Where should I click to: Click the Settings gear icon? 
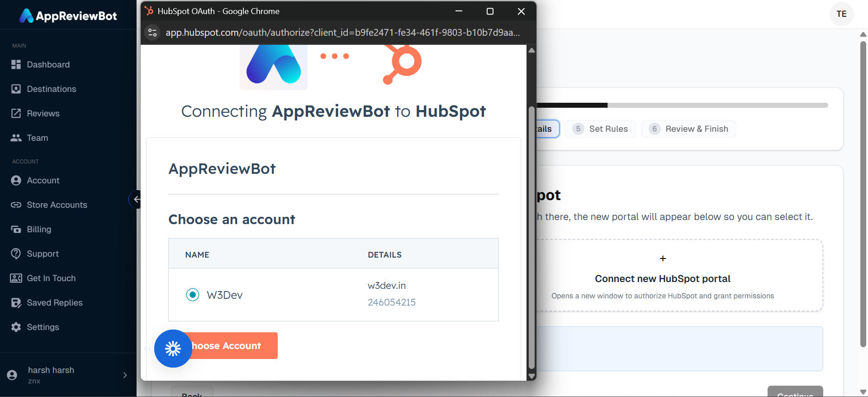16,327
